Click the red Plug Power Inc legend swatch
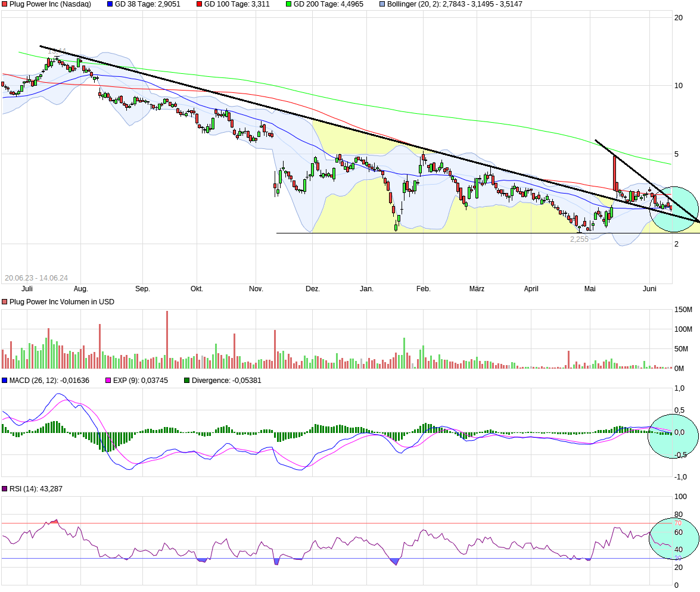This screenshot has width=700, height=592. coord(5,4)
